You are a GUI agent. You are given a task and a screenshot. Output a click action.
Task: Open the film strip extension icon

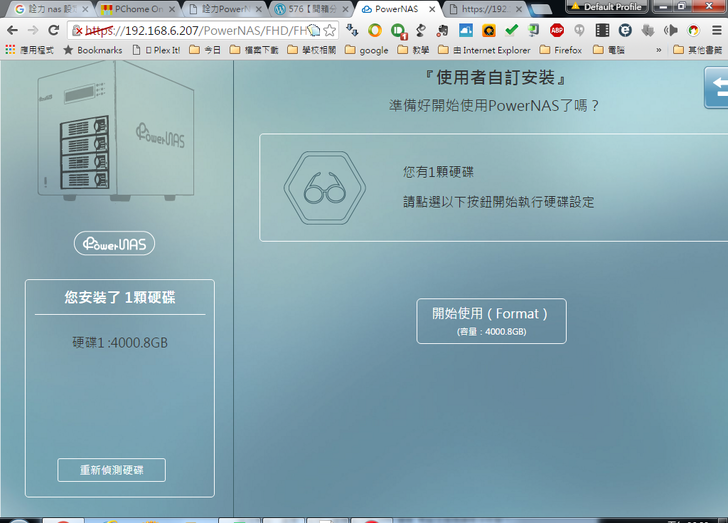click(x=602, y=31)
